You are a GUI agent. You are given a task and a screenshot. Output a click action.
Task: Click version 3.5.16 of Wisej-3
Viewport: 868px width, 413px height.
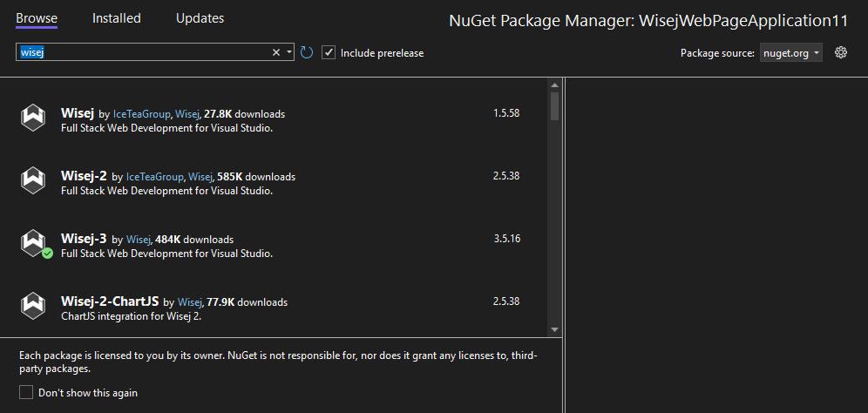coord(507,239)
